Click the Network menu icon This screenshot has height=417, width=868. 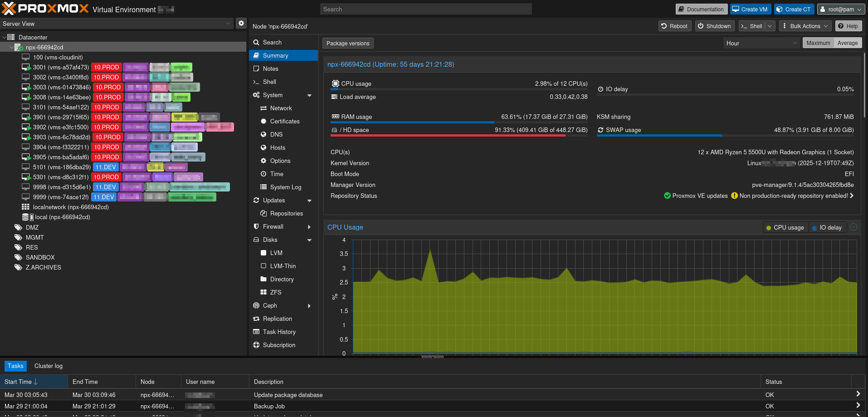(x=263, y=108)
